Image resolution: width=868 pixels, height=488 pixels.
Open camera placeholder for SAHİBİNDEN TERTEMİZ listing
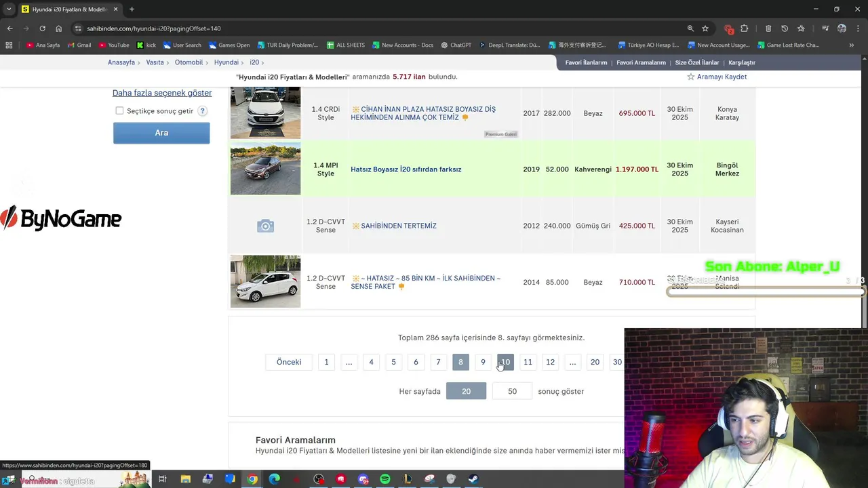click(x=265, y=226)
